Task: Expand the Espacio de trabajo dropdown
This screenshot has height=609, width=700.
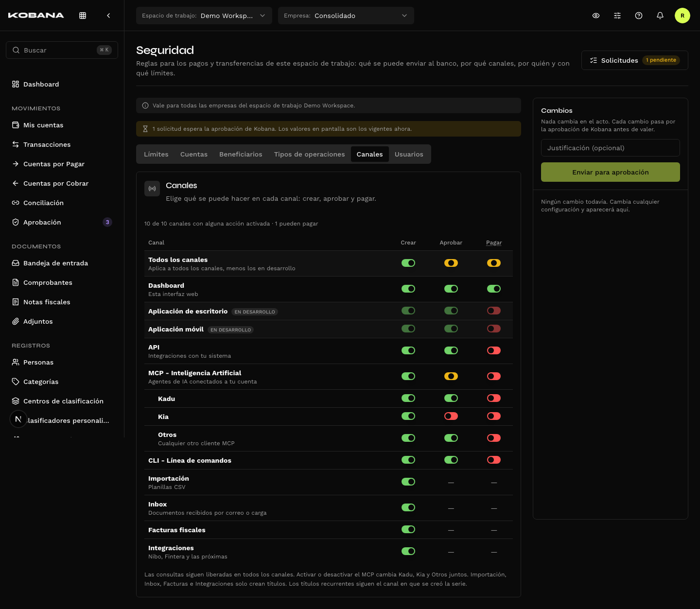Action: tap(204, 16)
